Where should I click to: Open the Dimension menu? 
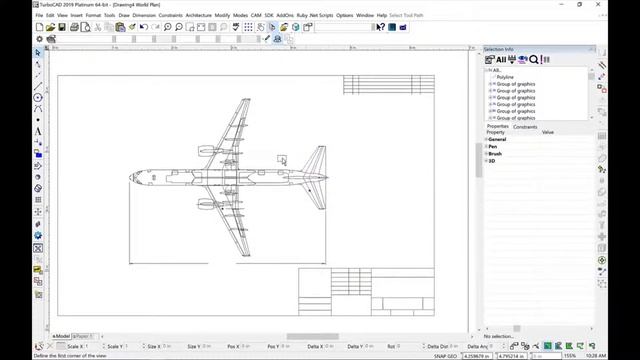tap(144, 15)
